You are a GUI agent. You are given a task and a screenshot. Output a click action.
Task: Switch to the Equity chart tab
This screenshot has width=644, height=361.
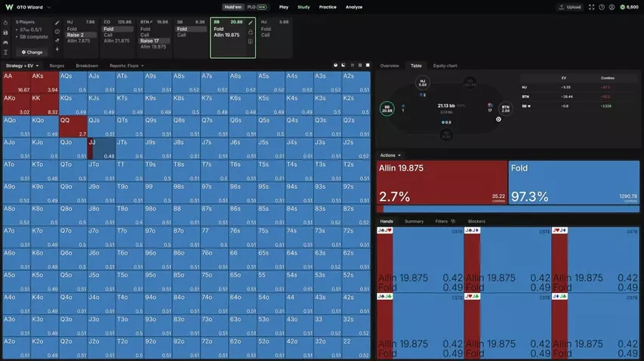point(445,66)
